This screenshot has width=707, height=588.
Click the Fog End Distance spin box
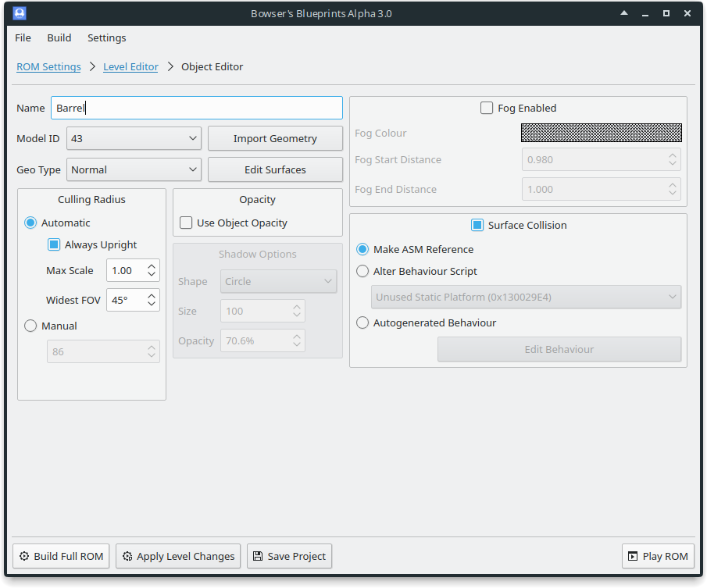pyautogui.click(x=601, y=189)
